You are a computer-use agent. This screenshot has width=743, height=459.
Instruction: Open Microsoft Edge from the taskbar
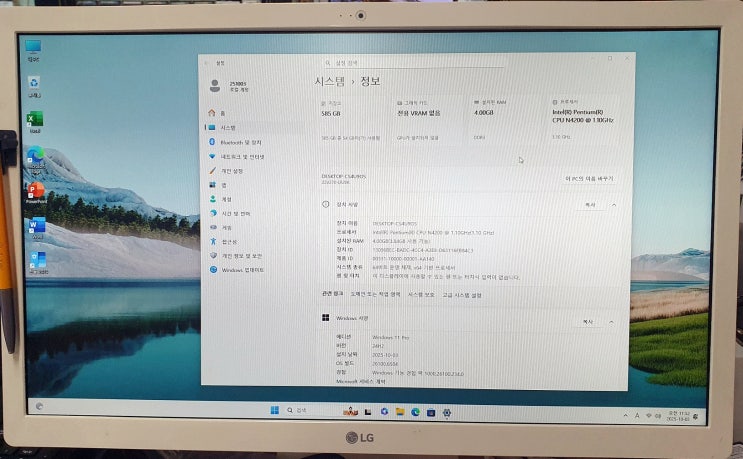click(416, 412)
